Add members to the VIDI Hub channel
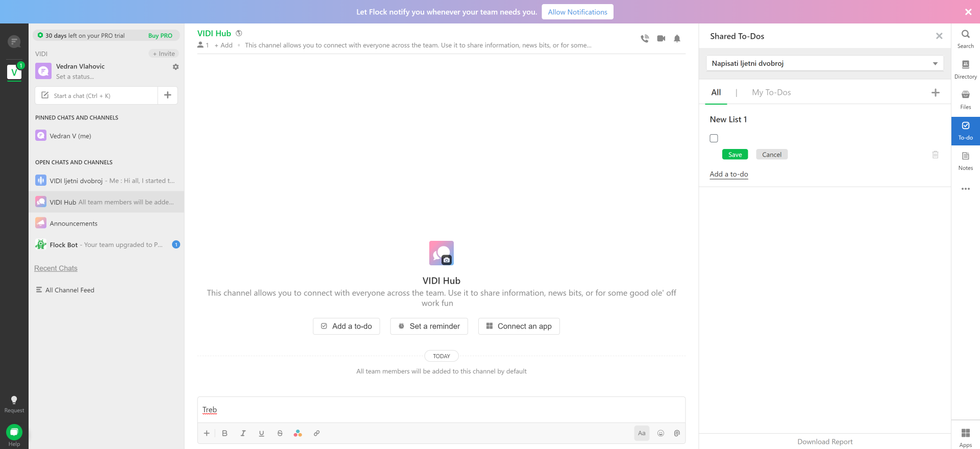 tap(224, 45)
